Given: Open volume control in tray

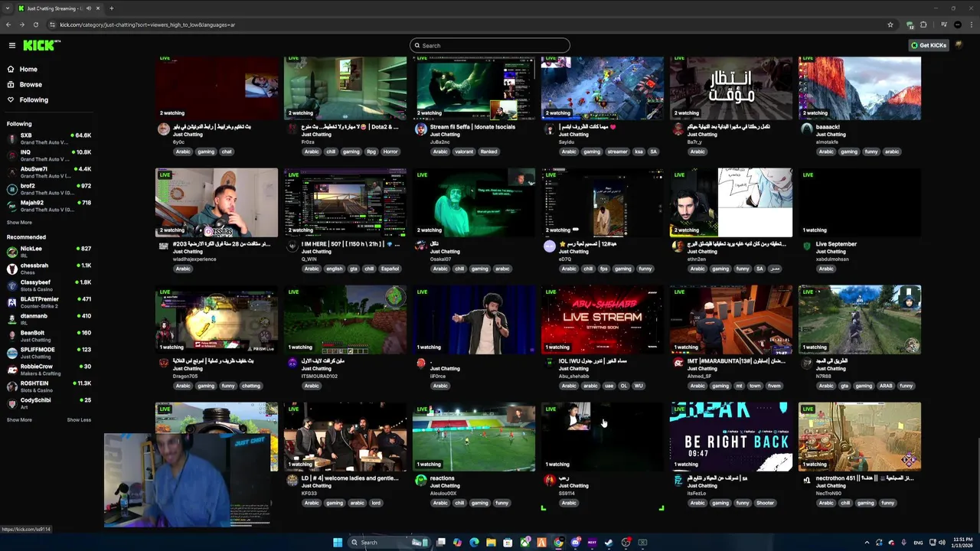Looking at the screenshot, I should point(942,543).
